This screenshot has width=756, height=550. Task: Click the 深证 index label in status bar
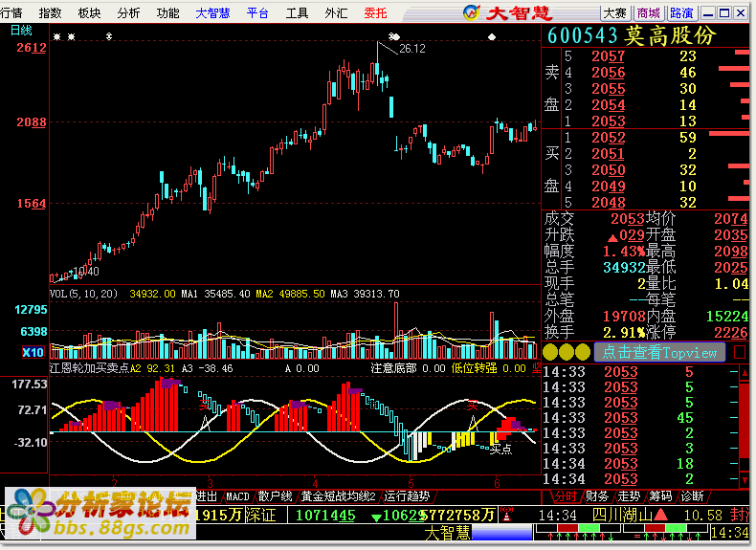click(x=261, y=515)
